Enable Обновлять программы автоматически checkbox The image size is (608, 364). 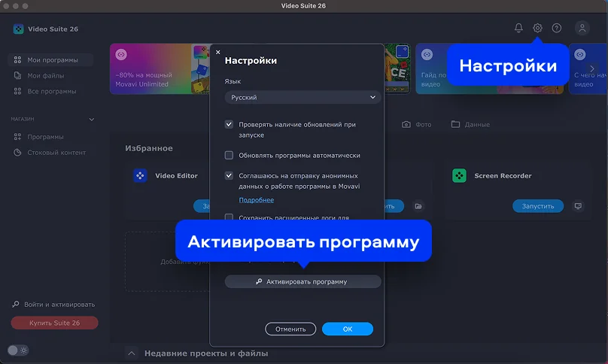pos(229,156)
